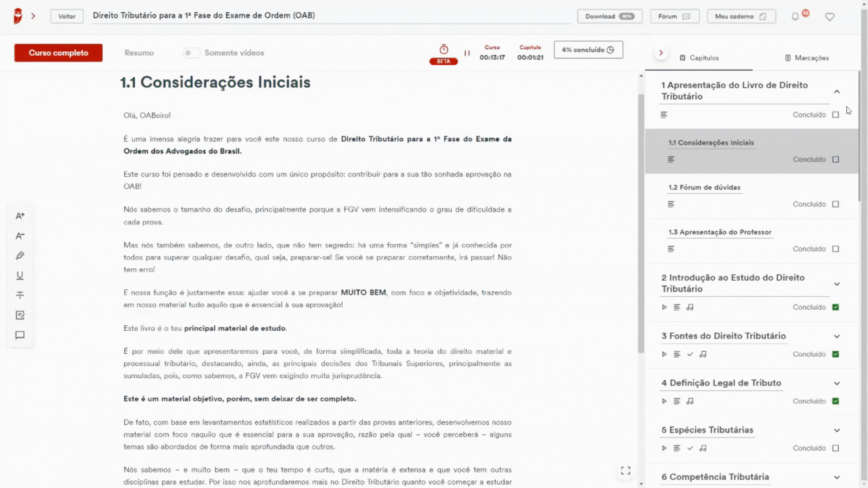
Task: Uncheck Concluído for chapter 3 Fontes
Action: (x=835, y=354)
